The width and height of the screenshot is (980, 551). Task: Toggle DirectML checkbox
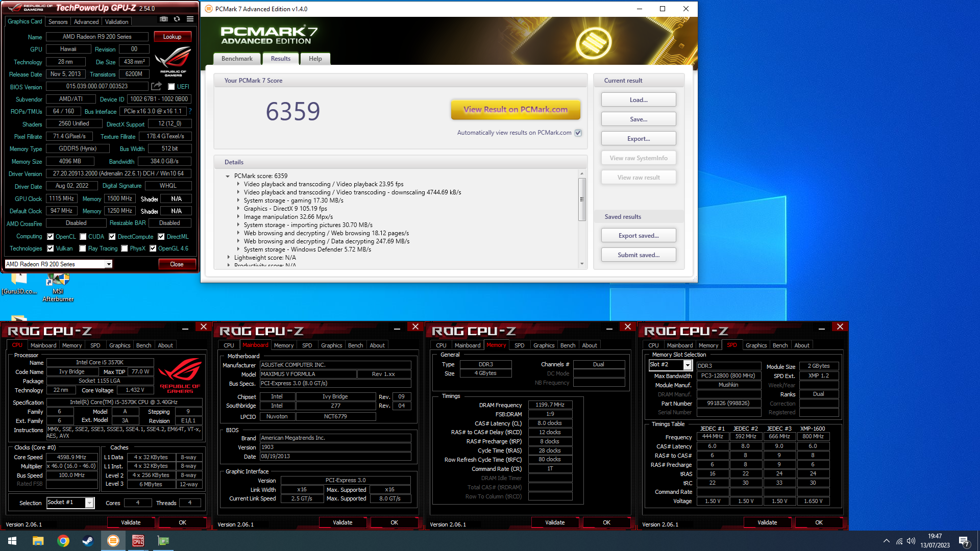(x=161, y=237)
